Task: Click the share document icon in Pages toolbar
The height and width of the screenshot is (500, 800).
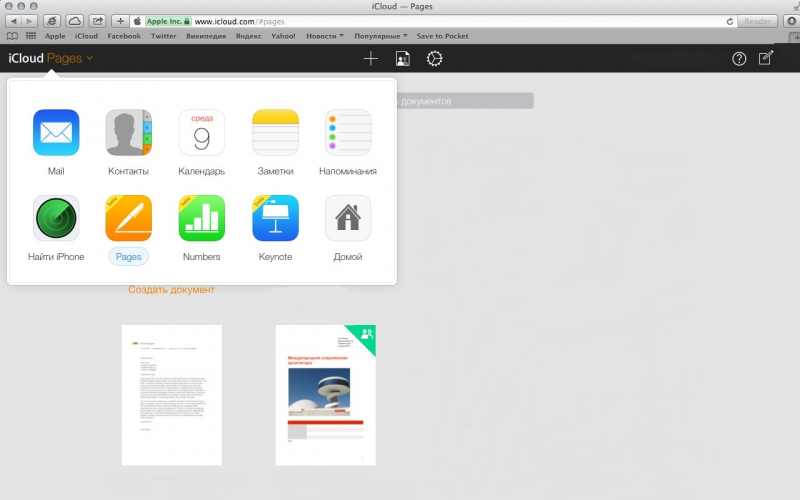Action: [403, 59]
